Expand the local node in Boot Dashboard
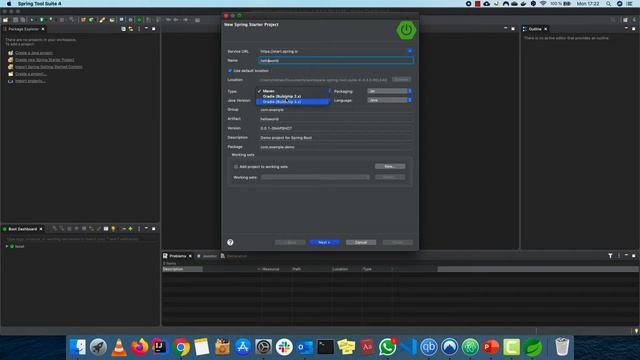The height and width of the screenshot is (360, 640). (7, 247)
